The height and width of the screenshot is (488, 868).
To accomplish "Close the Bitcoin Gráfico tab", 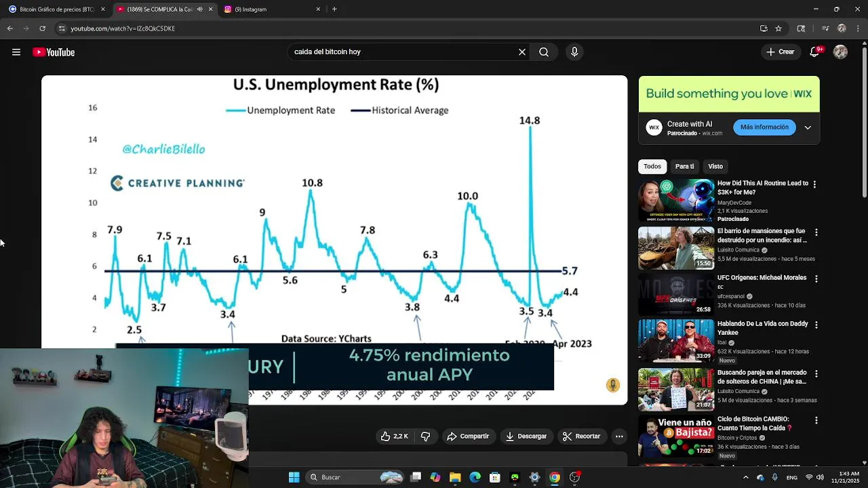I will coord(103,9).
